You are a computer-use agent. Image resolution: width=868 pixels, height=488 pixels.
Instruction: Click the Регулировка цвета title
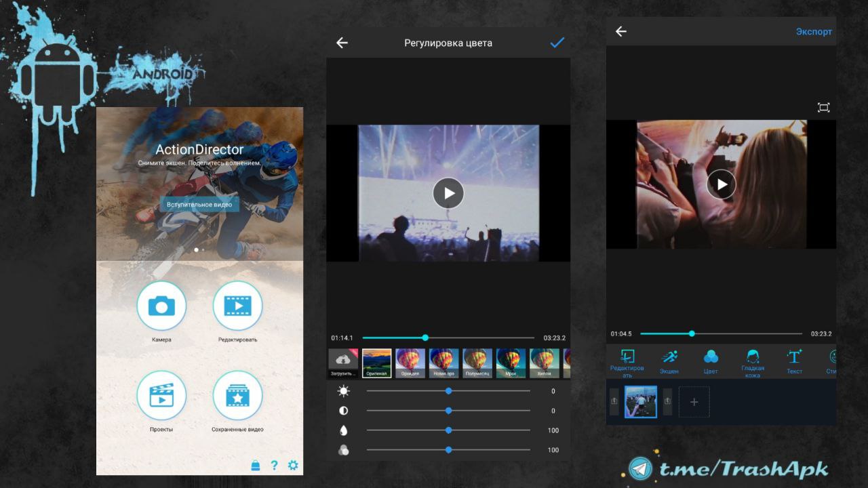click(448, 43)
